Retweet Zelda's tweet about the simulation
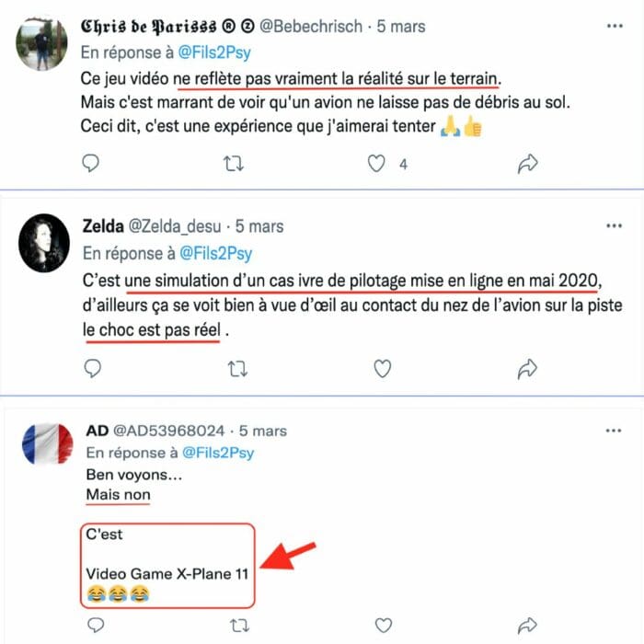 (x=237, y=369)
